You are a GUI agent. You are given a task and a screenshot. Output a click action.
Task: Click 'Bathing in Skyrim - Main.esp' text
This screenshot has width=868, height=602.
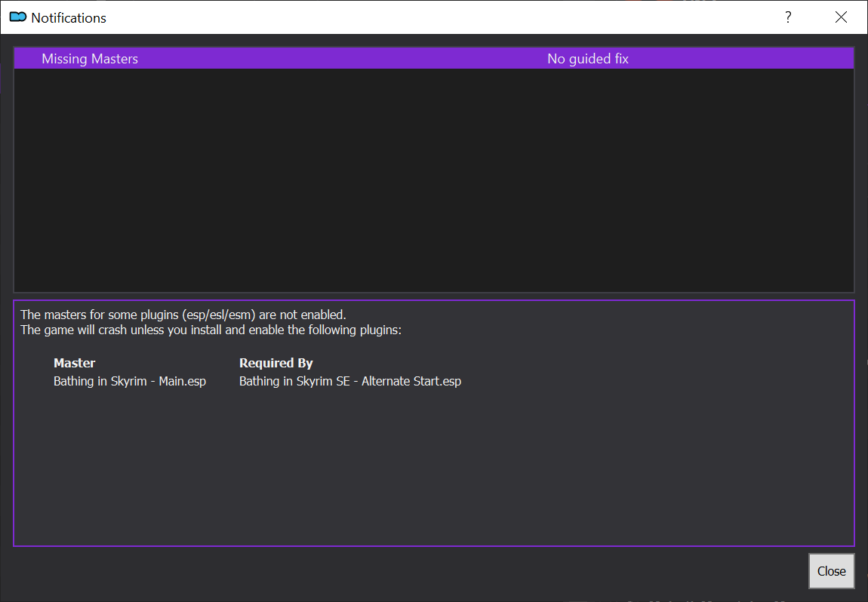click(x=130, y=381)
